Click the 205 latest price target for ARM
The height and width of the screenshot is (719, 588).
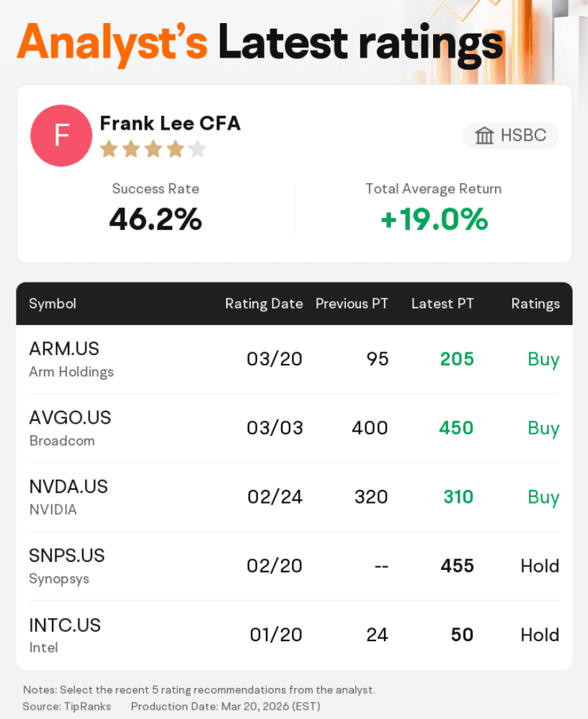click(x=458, y=359)
